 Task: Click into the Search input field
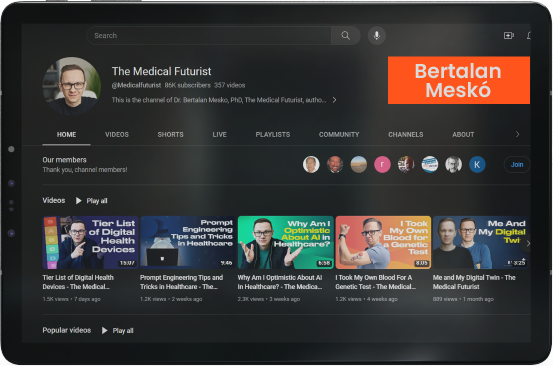[209, 36]
